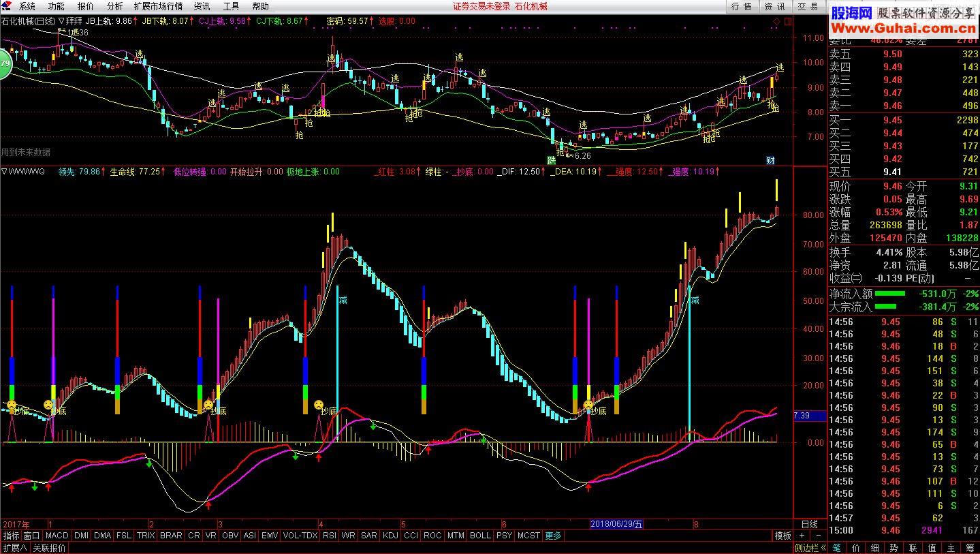Select the MCST indicator
The height and width of the screenshot is (554, 980).
tap(528, 536)
